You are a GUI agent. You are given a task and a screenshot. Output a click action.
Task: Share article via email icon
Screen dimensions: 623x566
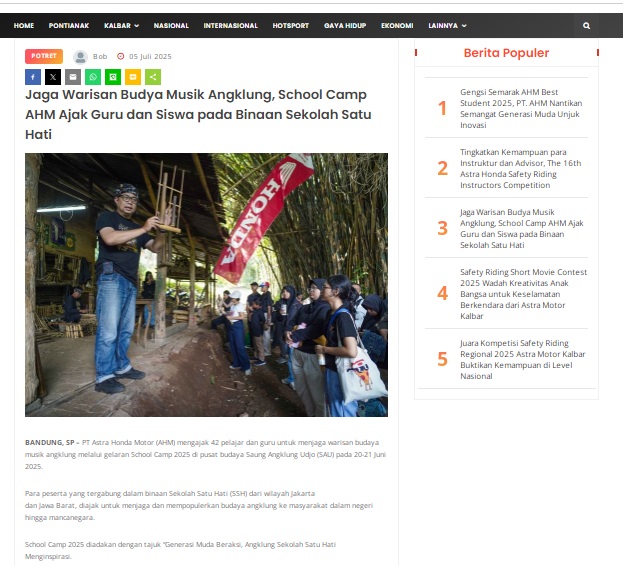(x=73, y=77)
